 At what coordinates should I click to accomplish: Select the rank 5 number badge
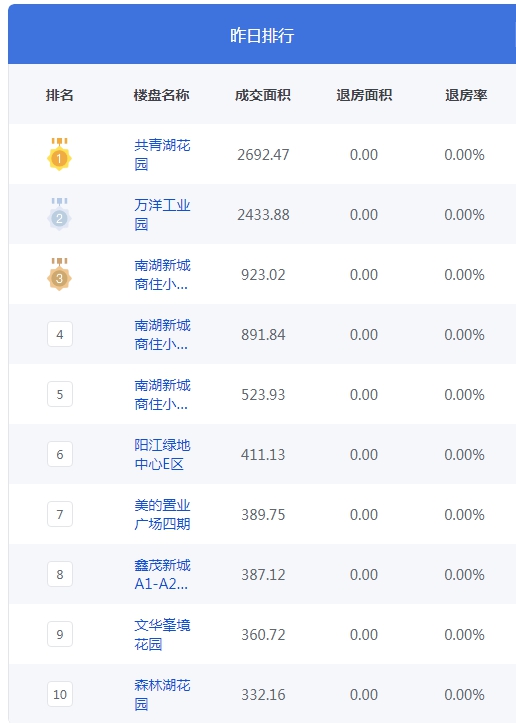click(x=60, y=394)
